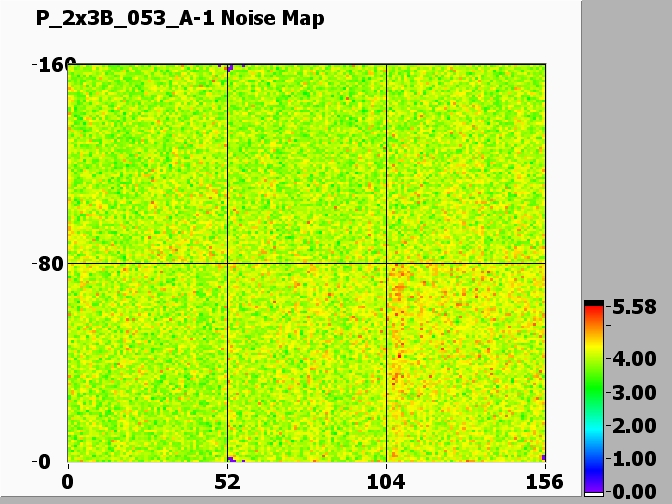Pick the cyan band of the color bar
672x504 pixels.
coord(594,428)
